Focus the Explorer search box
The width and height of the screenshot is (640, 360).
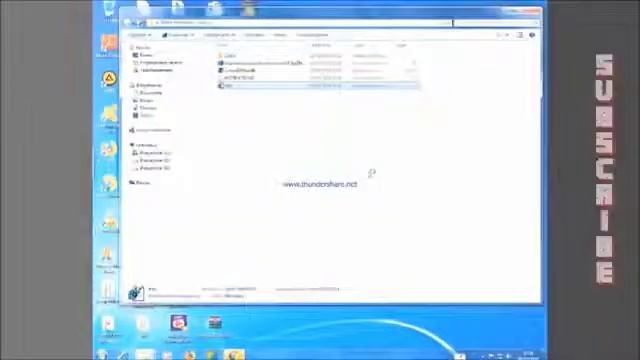coord(497,23)
